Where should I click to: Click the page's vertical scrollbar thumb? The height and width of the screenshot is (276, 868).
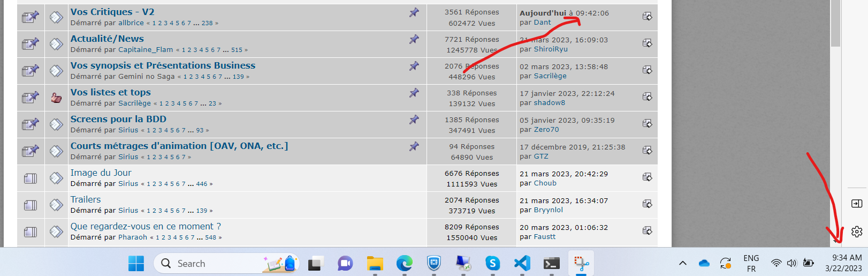click(836, 23)
